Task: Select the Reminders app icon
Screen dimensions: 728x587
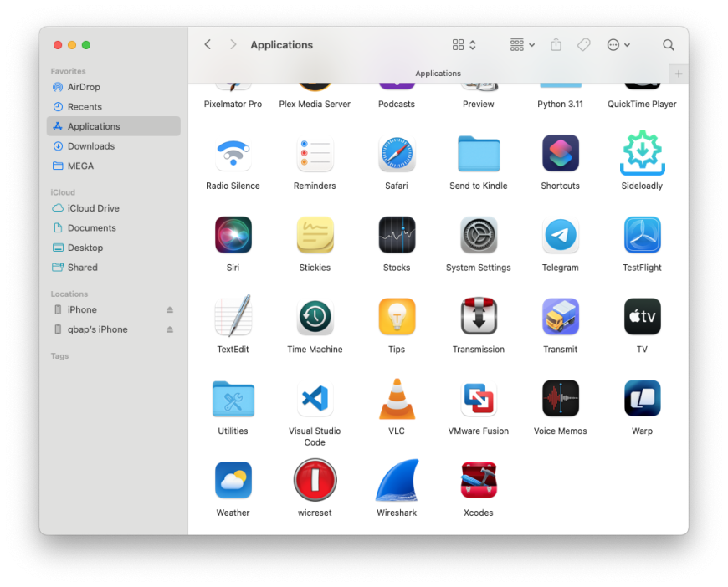Action: point(315,155)
